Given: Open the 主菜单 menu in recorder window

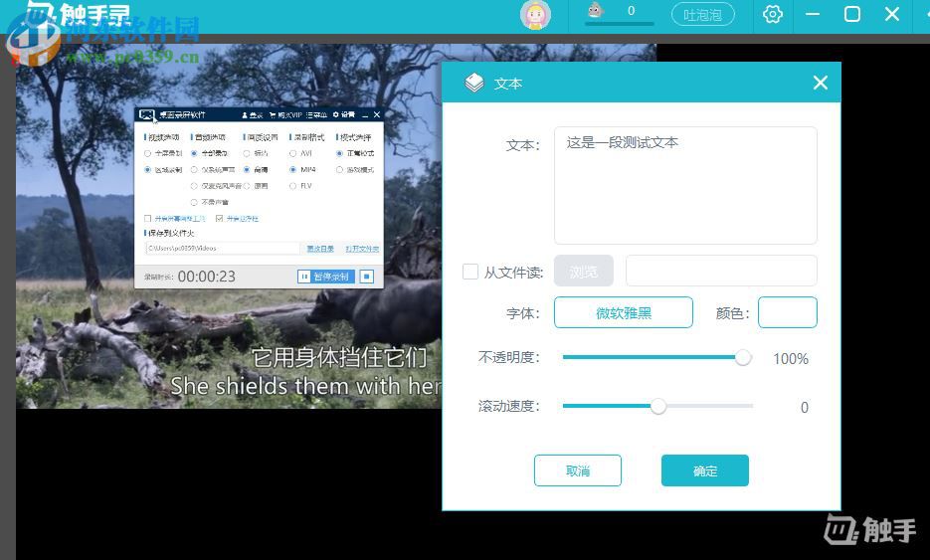Looking at the screenshot, I should (x=316, y=114).
